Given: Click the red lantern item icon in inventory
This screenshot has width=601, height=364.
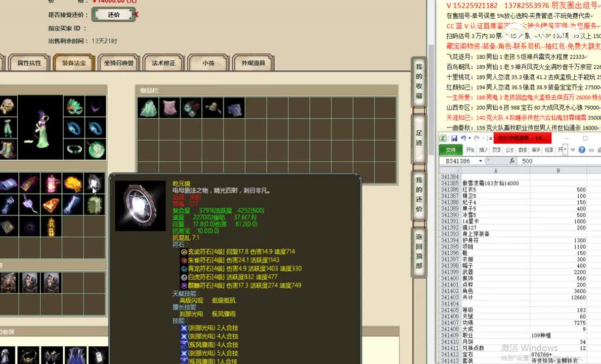Looking at the screenshot, I should pos(51,183).
